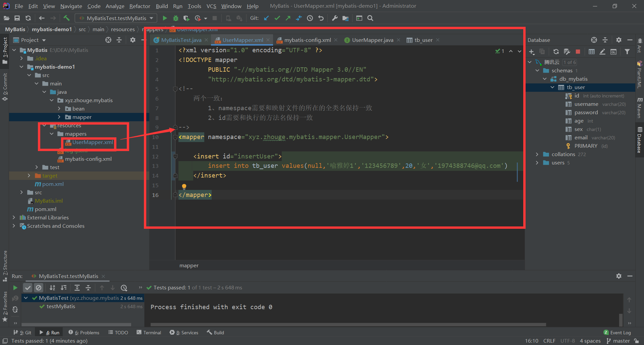Toggle the Maven tool window stripe
This screenshot has height=345, width=644.
point(640,108)
